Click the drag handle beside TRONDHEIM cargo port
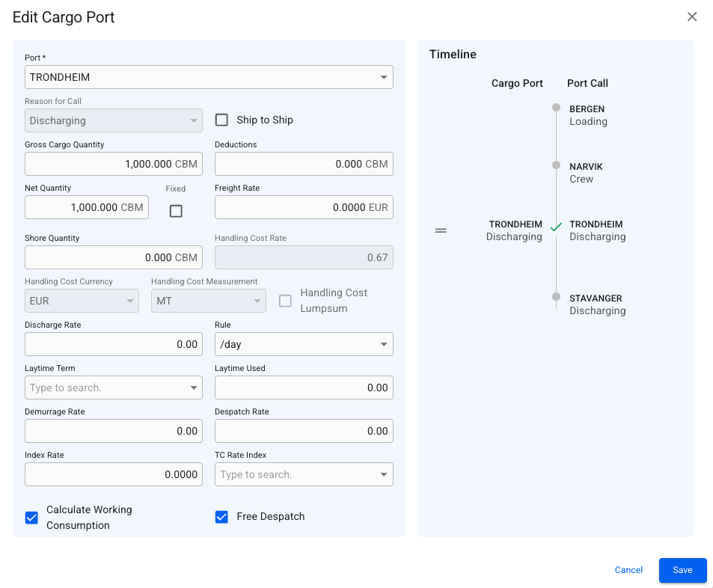 click(441, 230)
